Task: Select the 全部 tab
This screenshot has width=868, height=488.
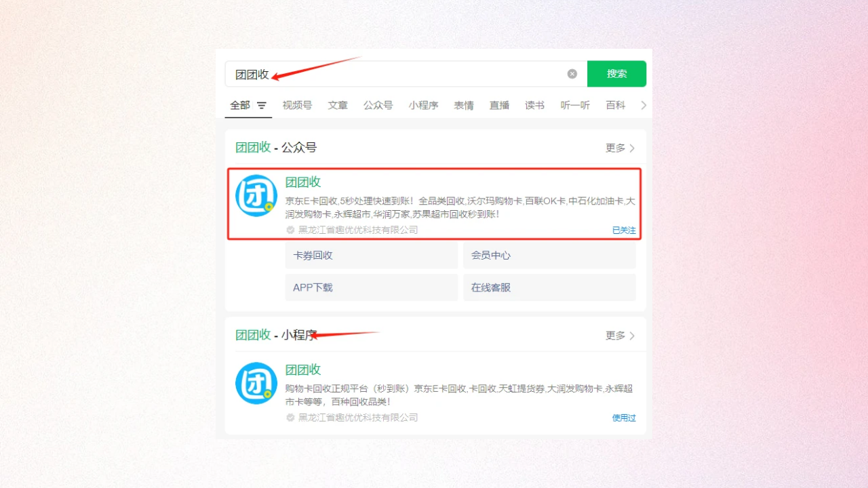Action: [x=240, y=105]
